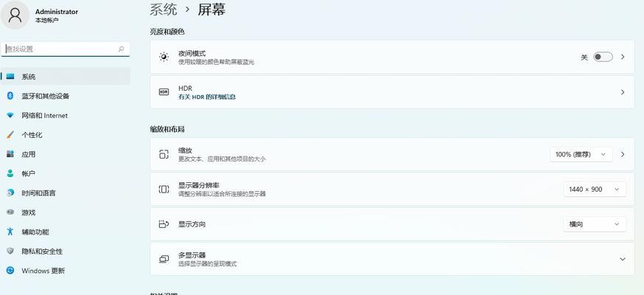Screen dimensions: 644x295
Task: Click the 有关 HDR 的详细信息 link
Action: point(207,97)
